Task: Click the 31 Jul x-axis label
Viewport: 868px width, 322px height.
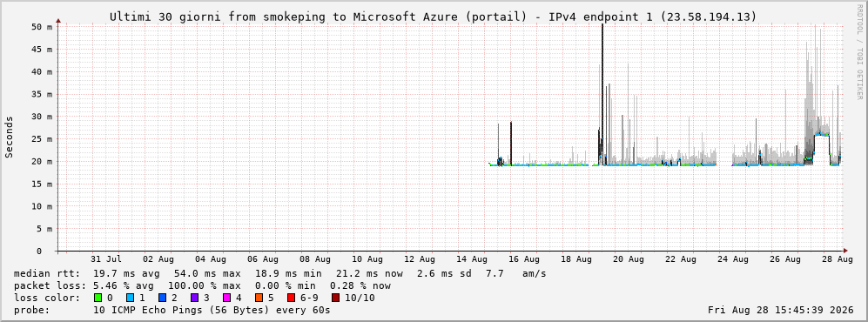Action: pyautogui.click(x=105, y=259)
